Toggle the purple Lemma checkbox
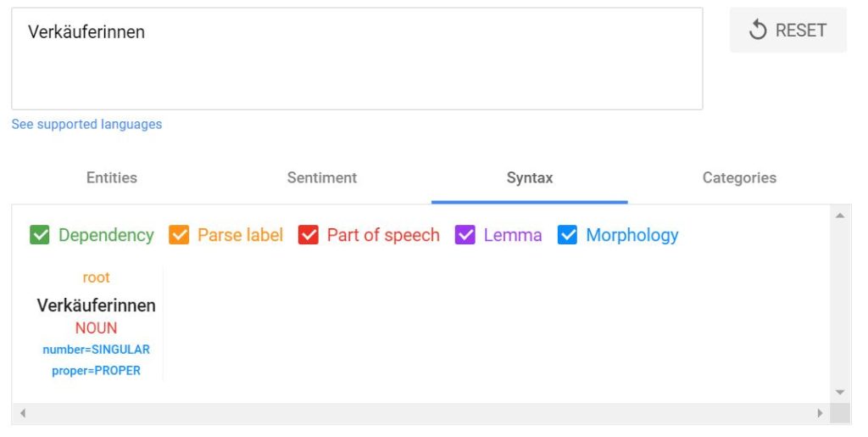Screen dimensions: 868x437 (465, 235)
